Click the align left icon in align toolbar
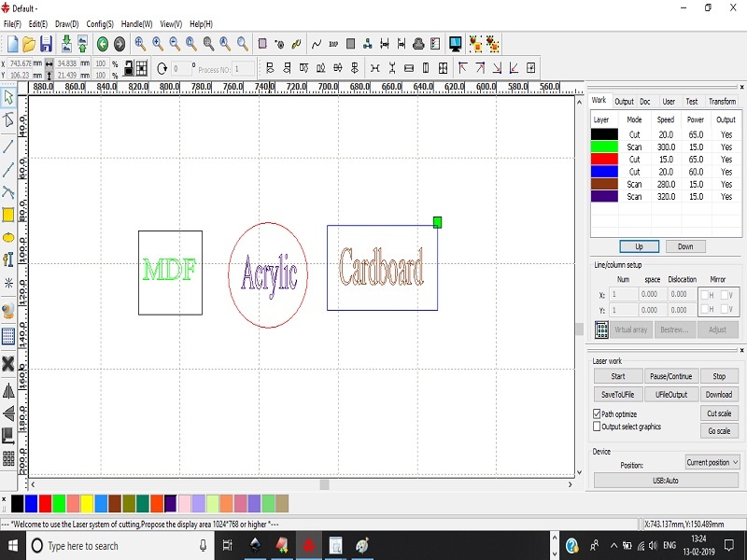This screenshot has height=560, width=747. (270, 68)
